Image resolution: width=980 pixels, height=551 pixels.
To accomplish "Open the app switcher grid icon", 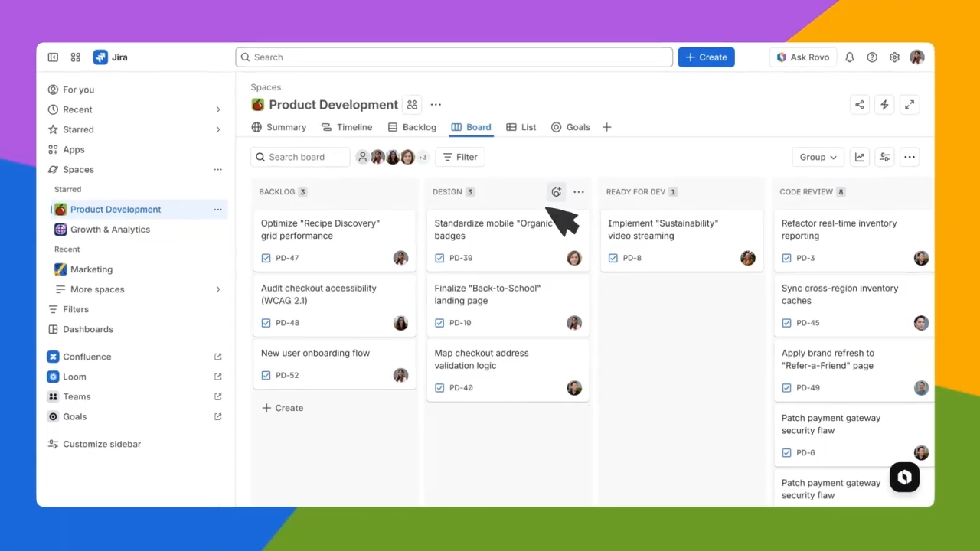I will (x=76, y=57).
